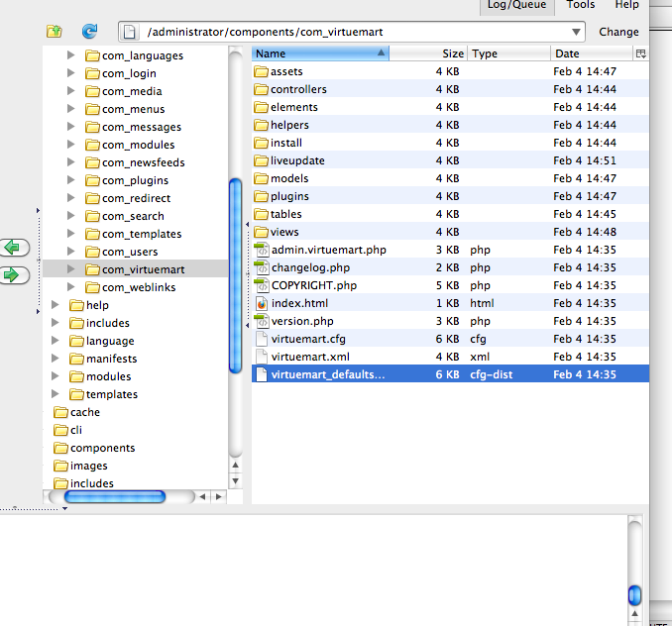Click the controllers folder icon
This screenshot has width=672, height=626.
click(261, 89)
